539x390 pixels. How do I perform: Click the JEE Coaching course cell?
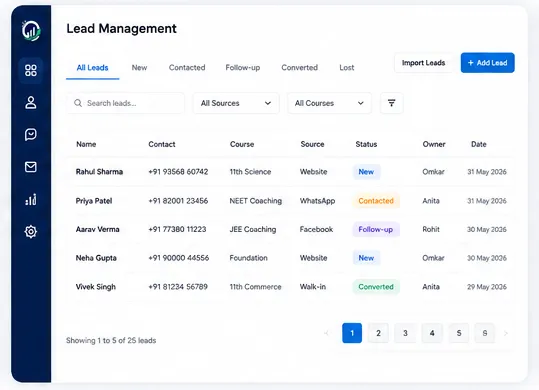[x=253, y=230]
